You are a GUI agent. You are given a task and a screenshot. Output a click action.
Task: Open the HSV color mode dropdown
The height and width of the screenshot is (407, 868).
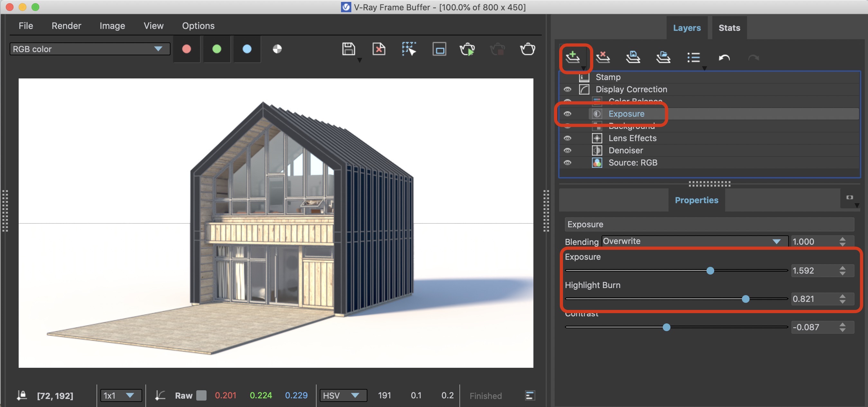[343, 395]
